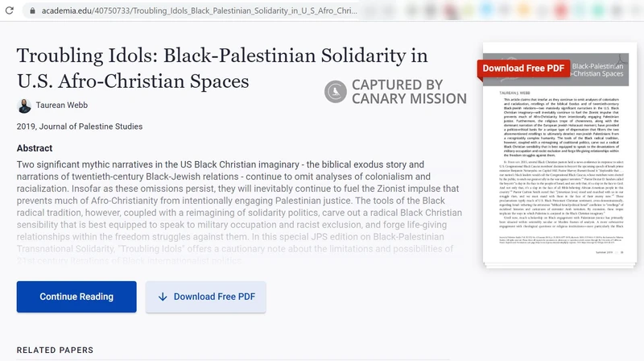
Task: View site info via the padlock icon
Action: click(32, 10)
